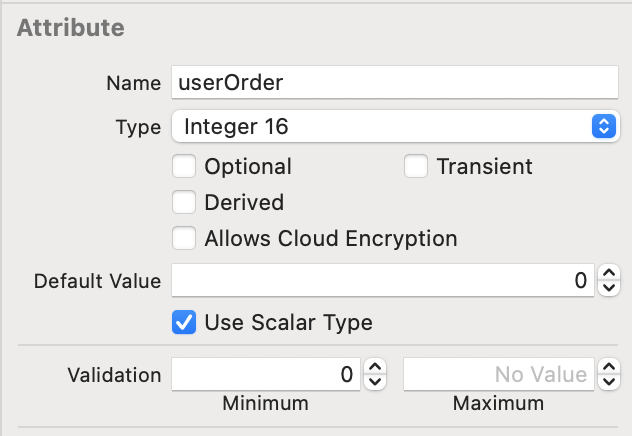
Task: Uncheck Use Scalar Type
Action: (x=184, y=322)
